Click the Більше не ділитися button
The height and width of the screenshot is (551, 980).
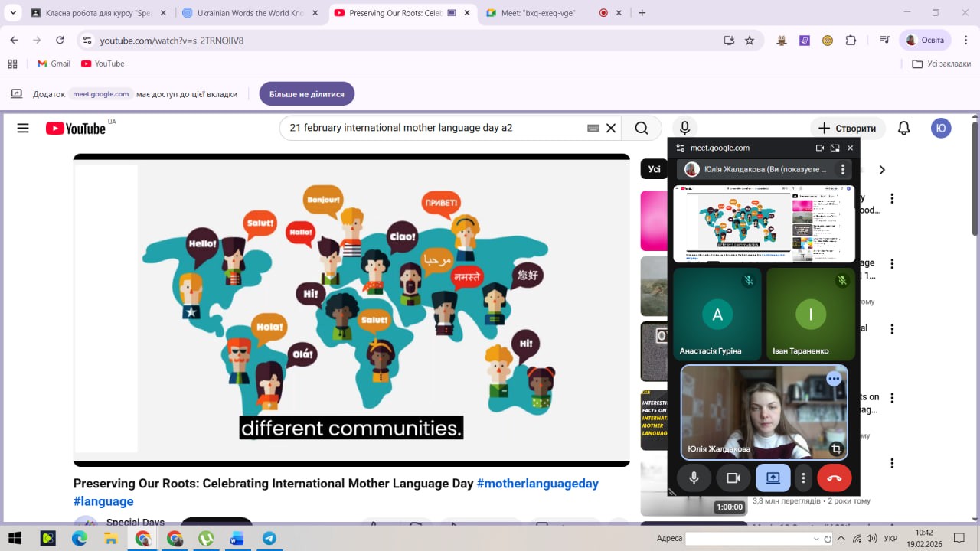(x=306, y=94)
